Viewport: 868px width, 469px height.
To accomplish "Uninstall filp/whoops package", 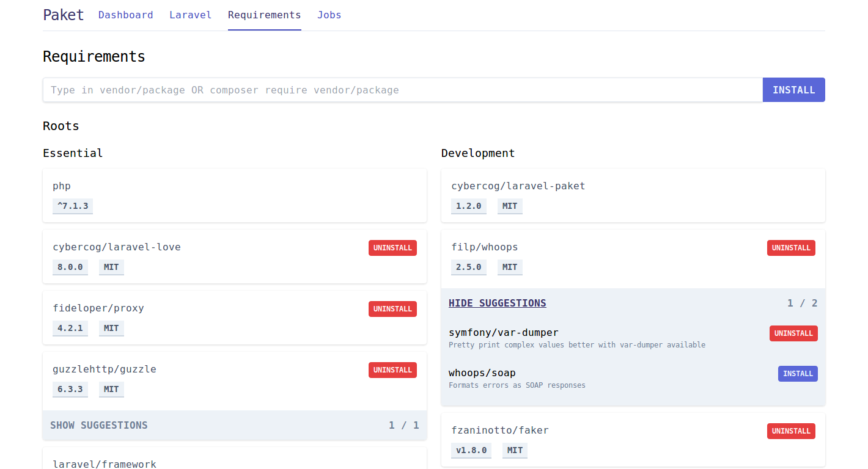I will pyautogui.click(x=791, y=248).
